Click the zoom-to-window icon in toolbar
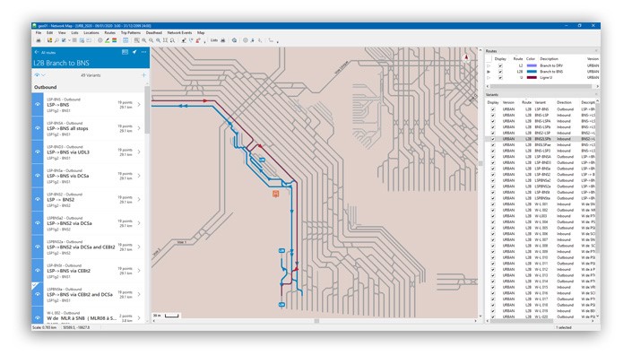This screenshot has width=632, height=364. tap(137, 40)
